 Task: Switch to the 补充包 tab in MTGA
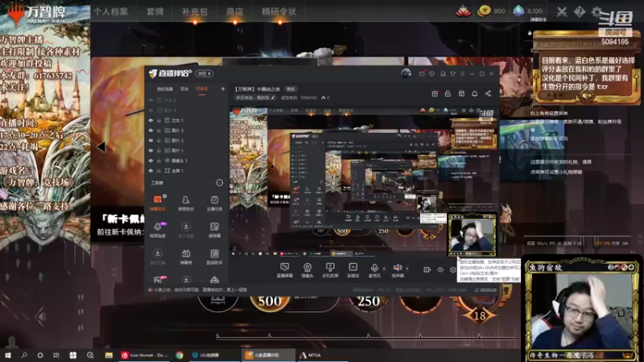[x=195, y=11]
